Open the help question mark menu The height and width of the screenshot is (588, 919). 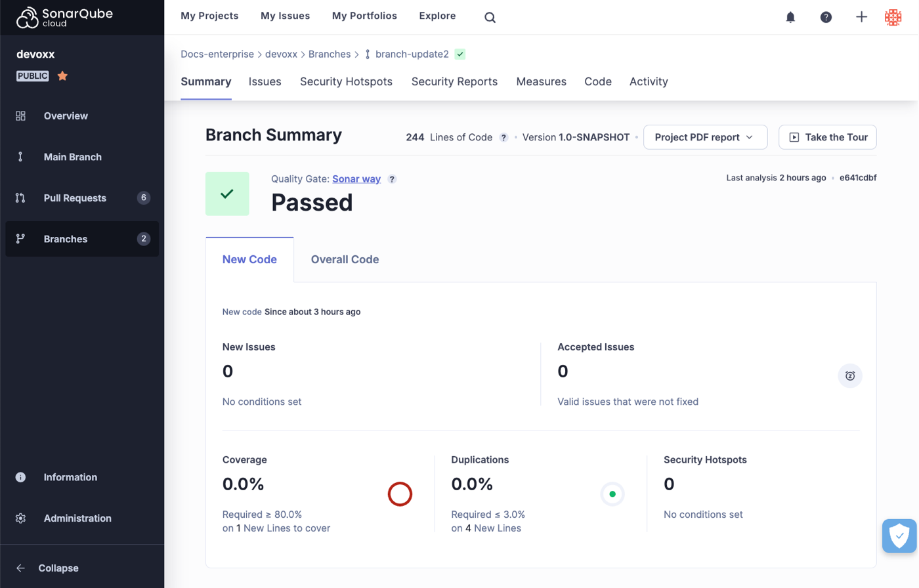826,18
